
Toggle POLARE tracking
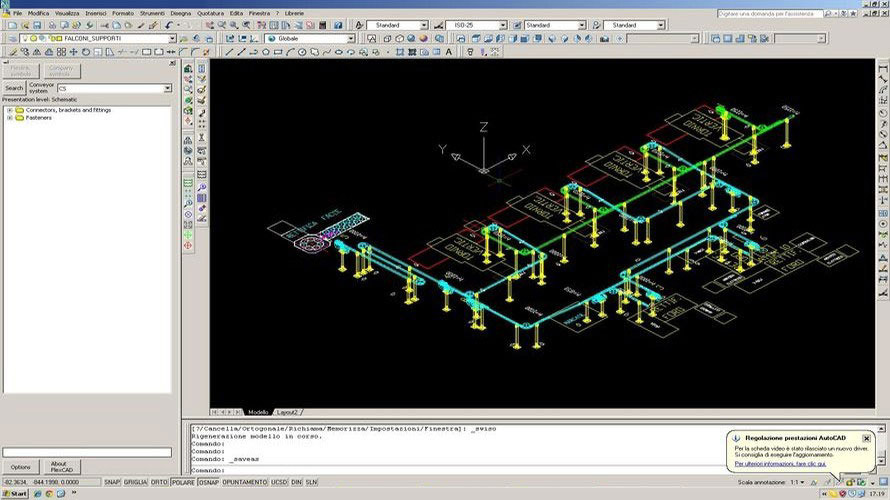coord(183,482)
